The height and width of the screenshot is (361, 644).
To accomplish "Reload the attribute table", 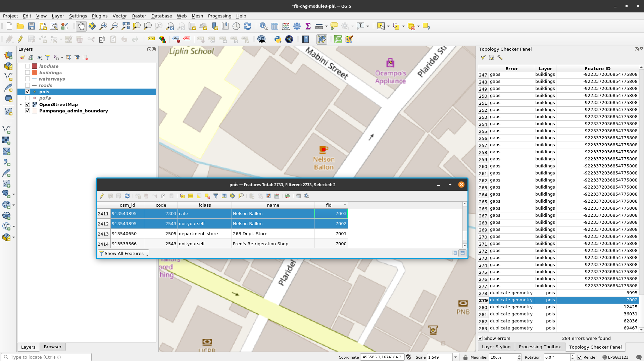I will pyautogui.click(x=127, y=196).
